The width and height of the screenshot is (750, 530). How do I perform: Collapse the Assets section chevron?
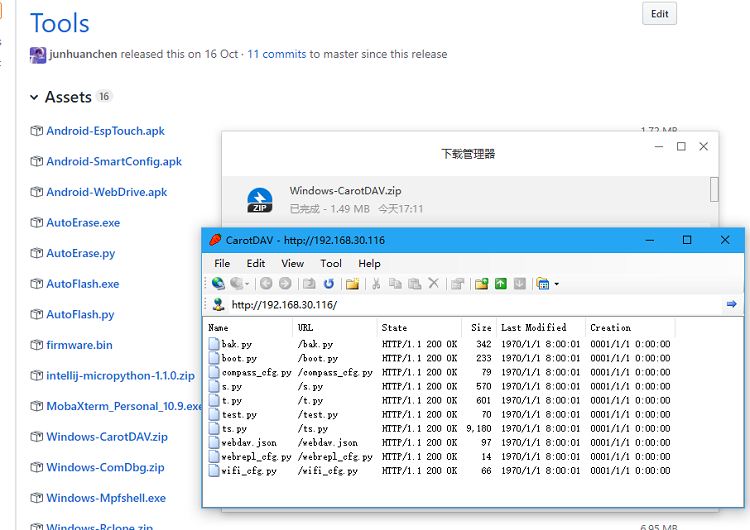pos(34,98)
